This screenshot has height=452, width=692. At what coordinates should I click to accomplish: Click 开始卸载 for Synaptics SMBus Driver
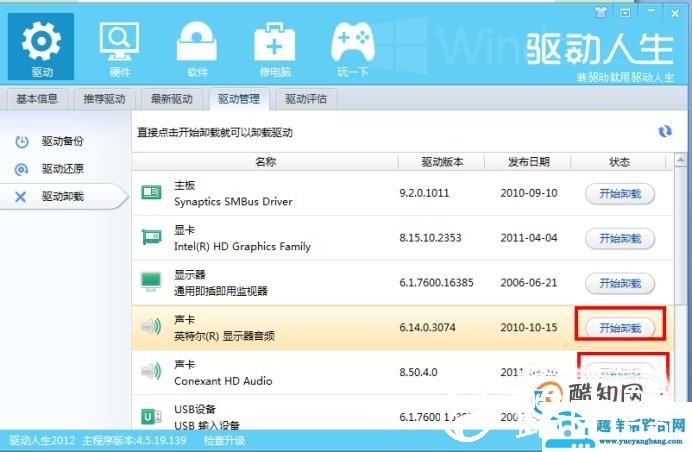620,194
